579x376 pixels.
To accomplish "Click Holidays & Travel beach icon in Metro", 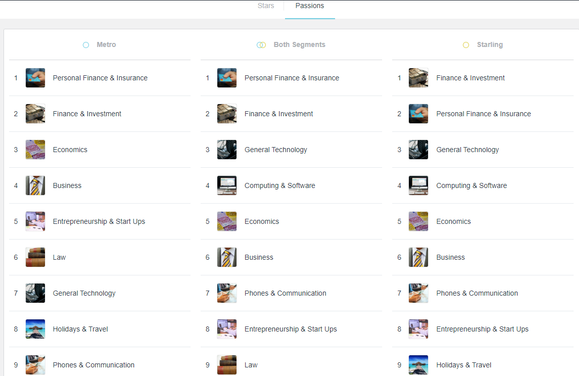I will coord(35,328).
